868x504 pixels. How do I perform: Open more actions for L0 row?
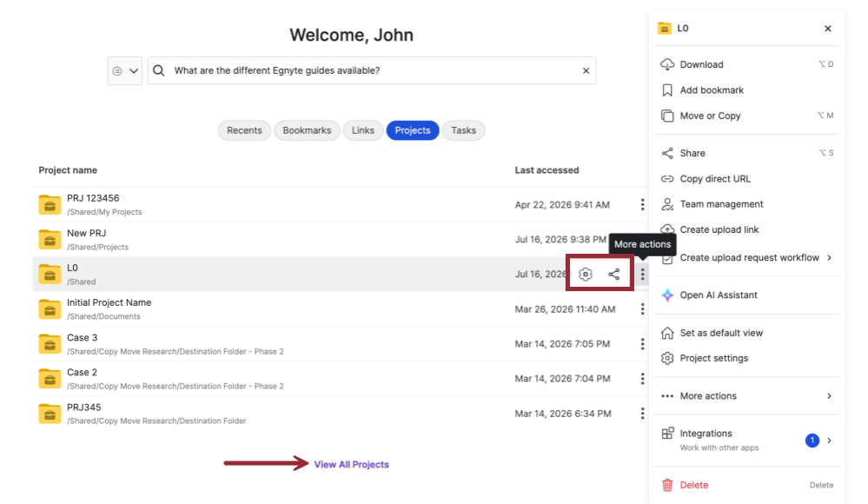642,274
